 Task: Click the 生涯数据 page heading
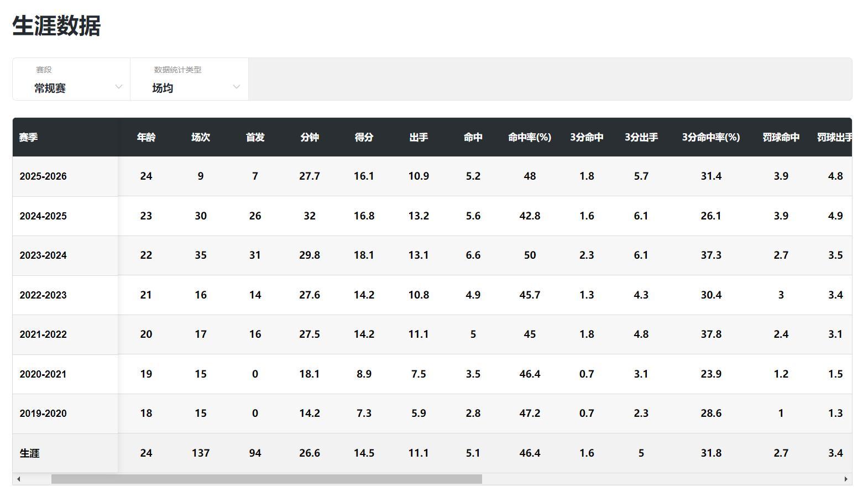(56, 26)
